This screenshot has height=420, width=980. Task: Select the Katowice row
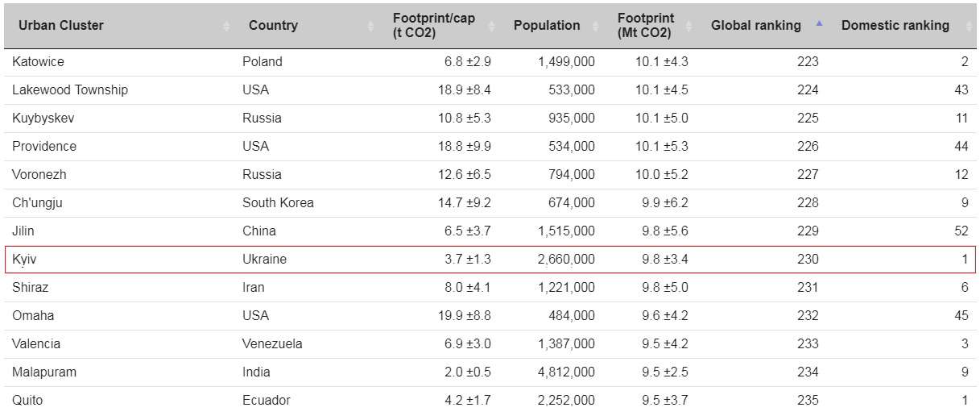(490, 62)
